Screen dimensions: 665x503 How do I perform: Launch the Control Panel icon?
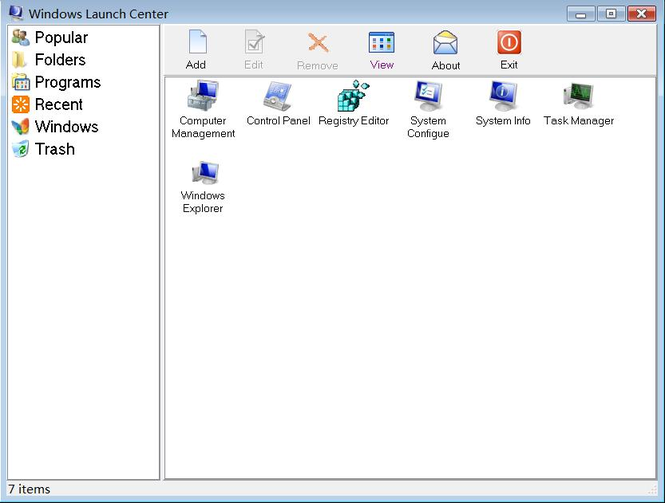[278, 98]
